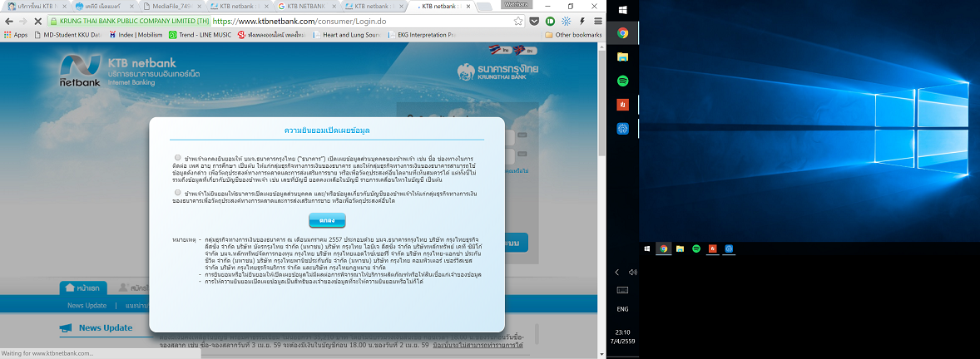Image resolution: width=980 pixels, height=359 pixels.
Task: Stop page loading with the X button
Action: 38,21
